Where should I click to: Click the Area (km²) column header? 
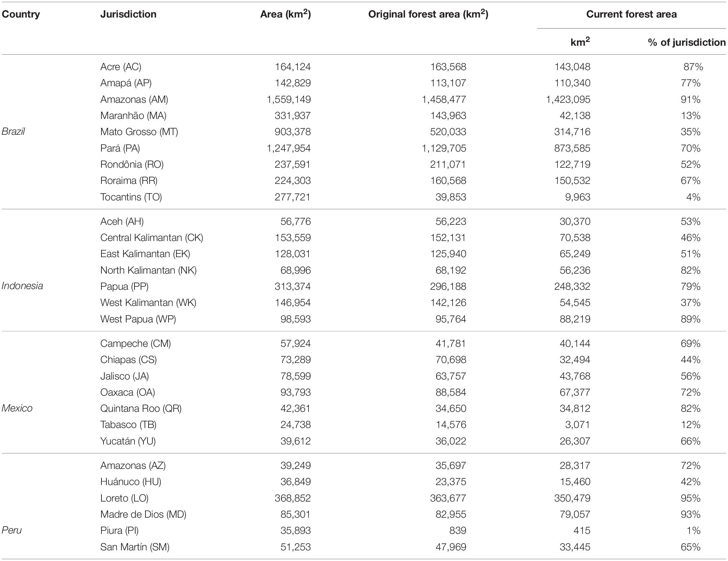pos(285,14)
